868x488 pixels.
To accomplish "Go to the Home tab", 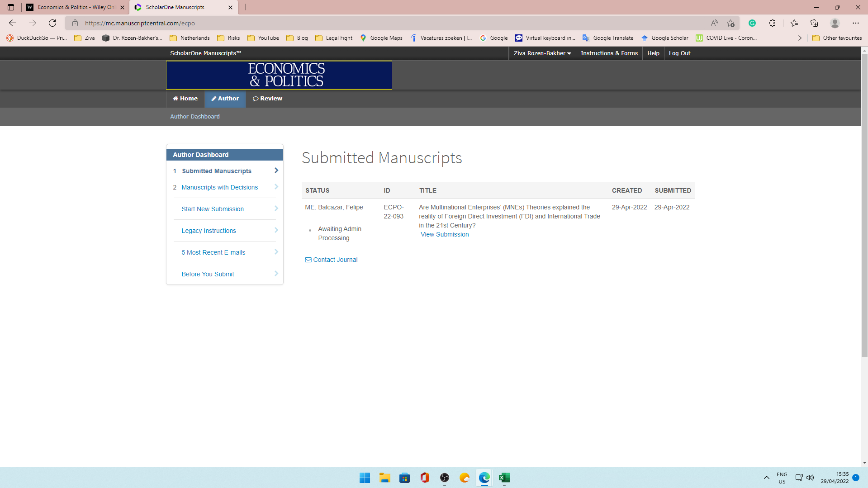I will pos(185,99).
